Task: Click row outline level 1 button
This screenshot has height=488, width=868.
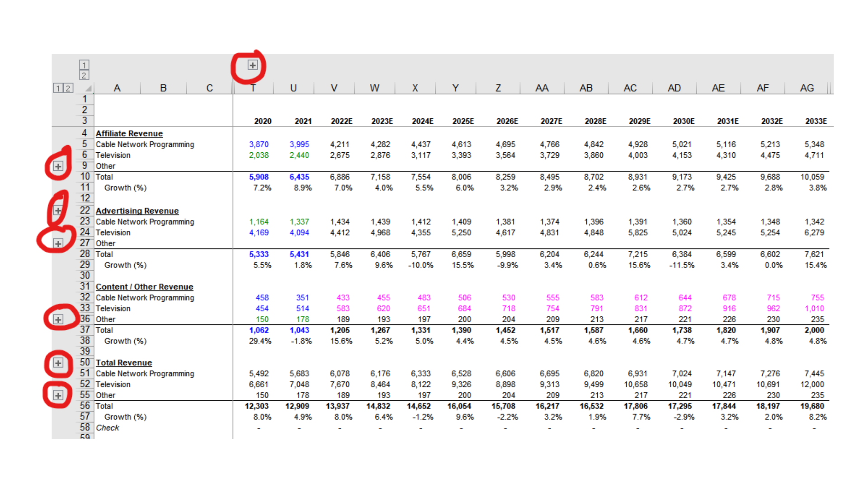Action: 57,88
